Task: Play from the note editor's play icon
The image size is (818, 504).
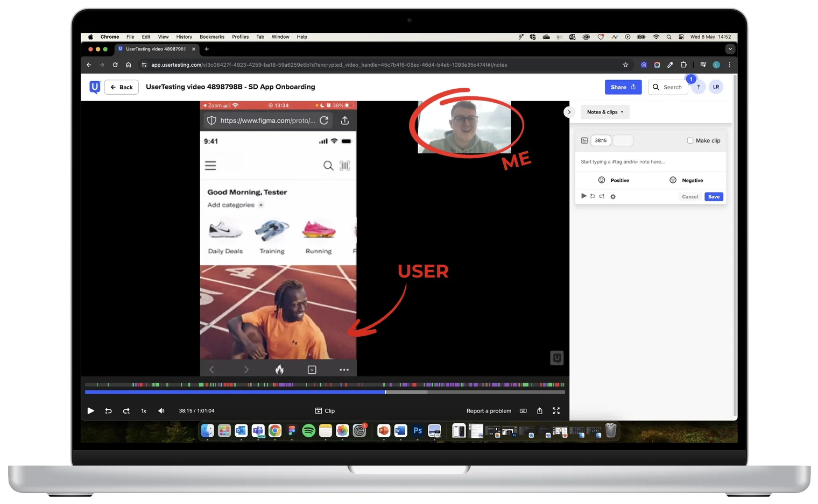Action: [584, 196]
